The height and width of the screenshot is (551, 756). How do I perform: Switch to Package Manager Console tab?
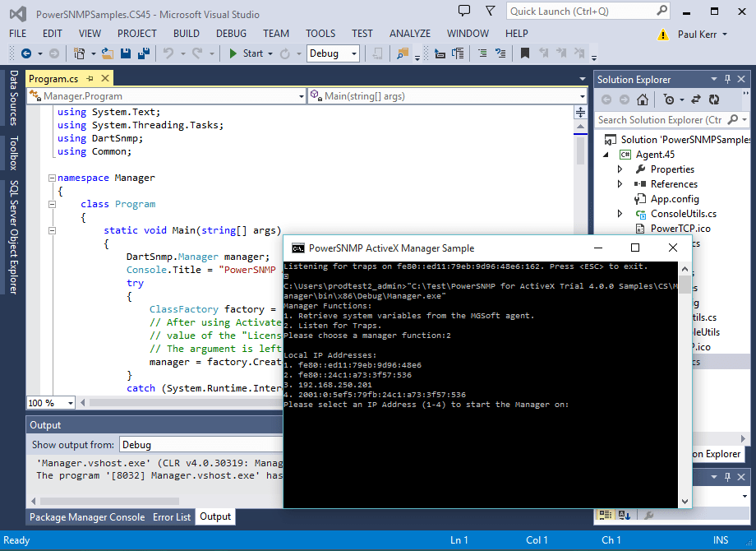pos(87,517)
